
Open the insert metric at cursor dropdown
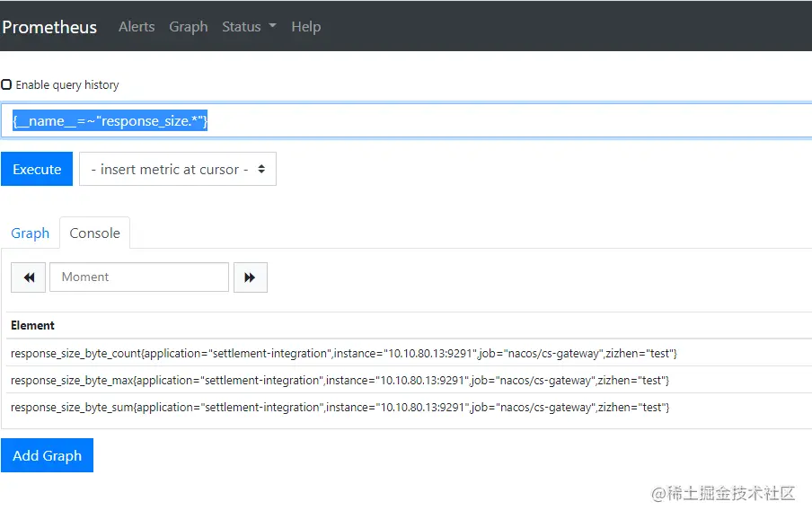click(177, 169)
